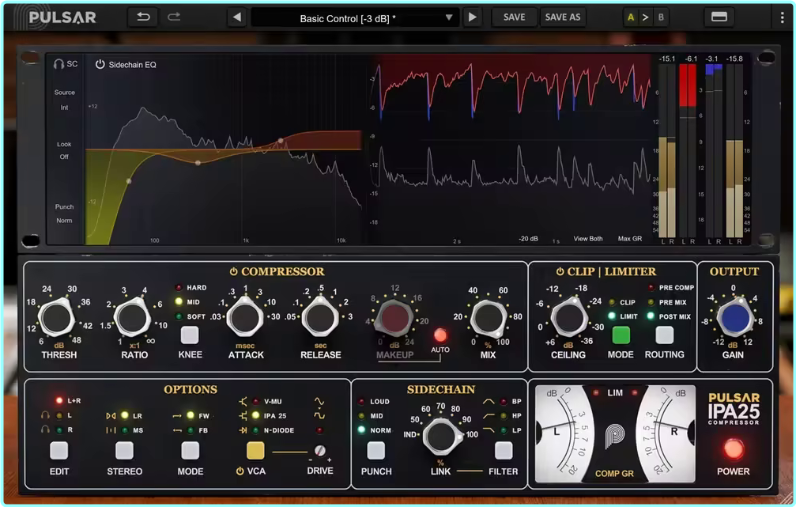796x507 pixels.
Task: Click the undo arrow icon
Action: coord(144,17)
